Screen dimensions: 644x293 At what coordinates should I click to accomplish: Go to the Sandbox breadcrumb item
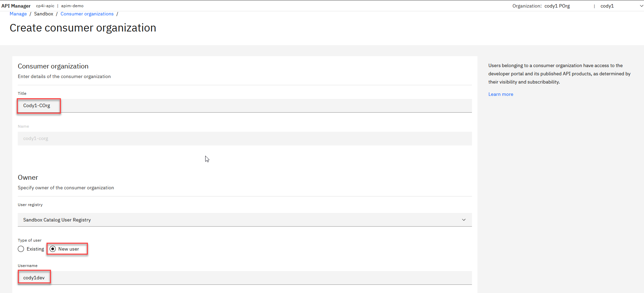[x=43, y=14]
